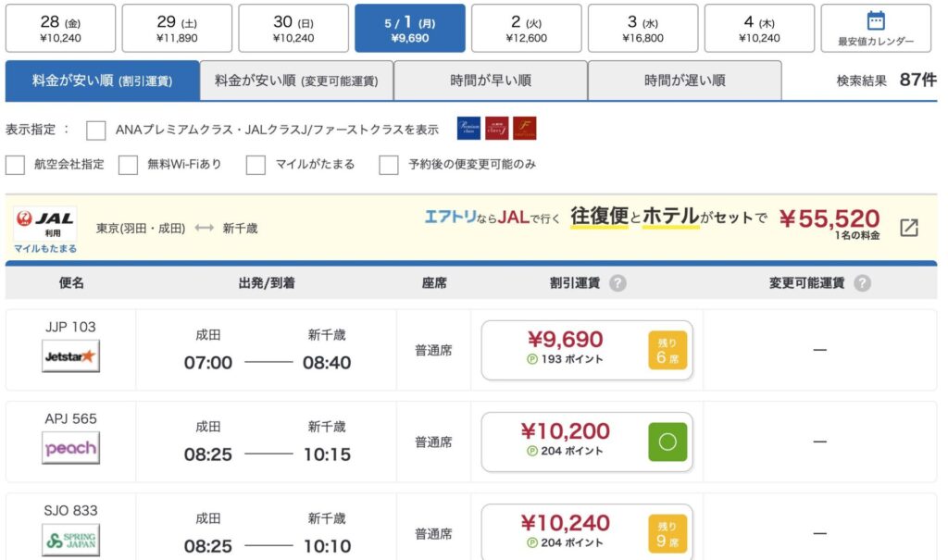Open the JAL package external link icon
Screen dimensions: 948x560
[909, 227]
